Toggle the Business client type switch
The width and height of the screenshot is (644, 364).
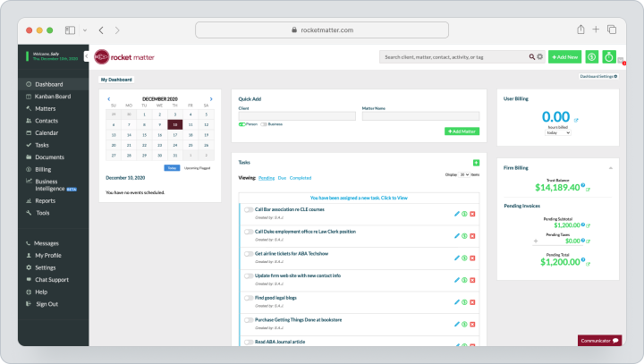pos(264,124)
